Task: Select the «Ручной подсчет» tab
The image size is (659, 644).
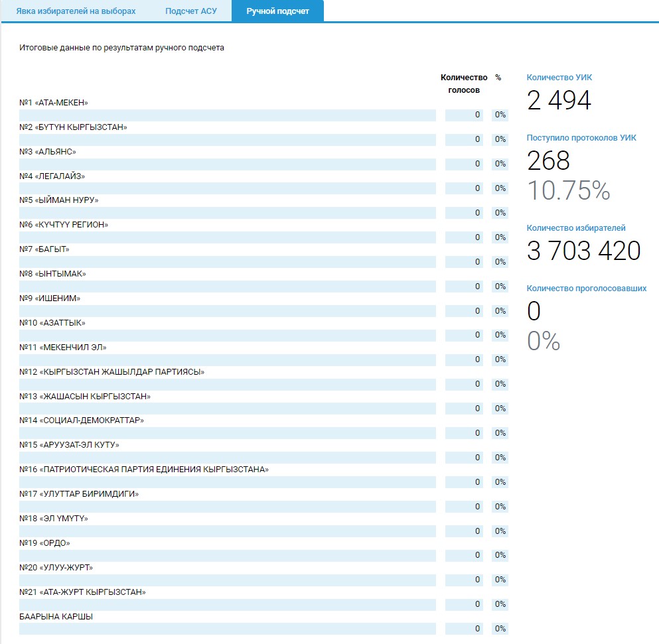Action: [x=277, y=11]
